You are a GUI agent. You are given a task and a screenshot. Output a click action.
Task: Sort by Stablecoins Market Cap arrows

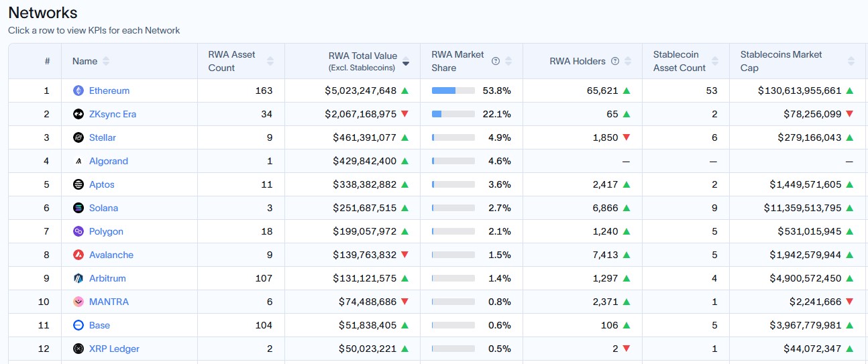(851, 61)
